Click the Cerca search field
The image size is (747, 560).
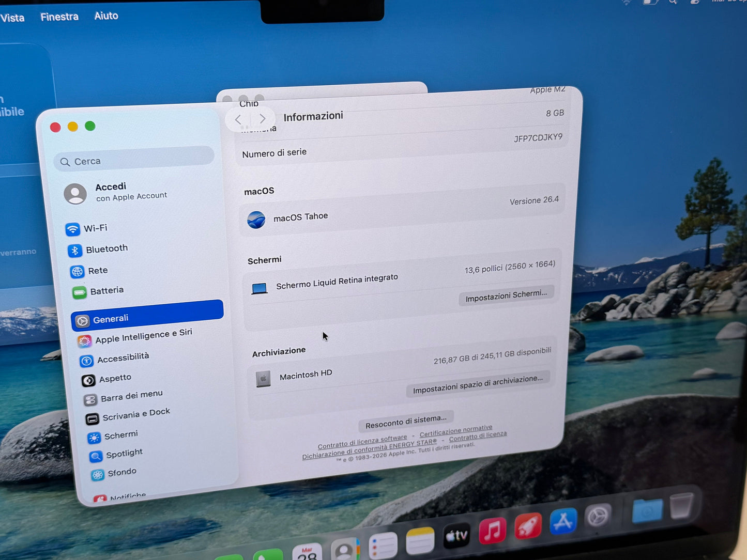click(x=134, y=159)
